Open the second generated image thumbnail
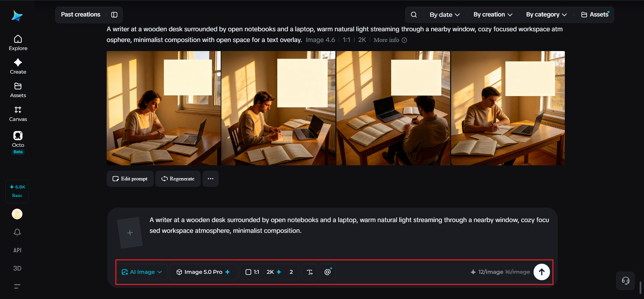Screen dimensions: 644x299 [278, 108]
